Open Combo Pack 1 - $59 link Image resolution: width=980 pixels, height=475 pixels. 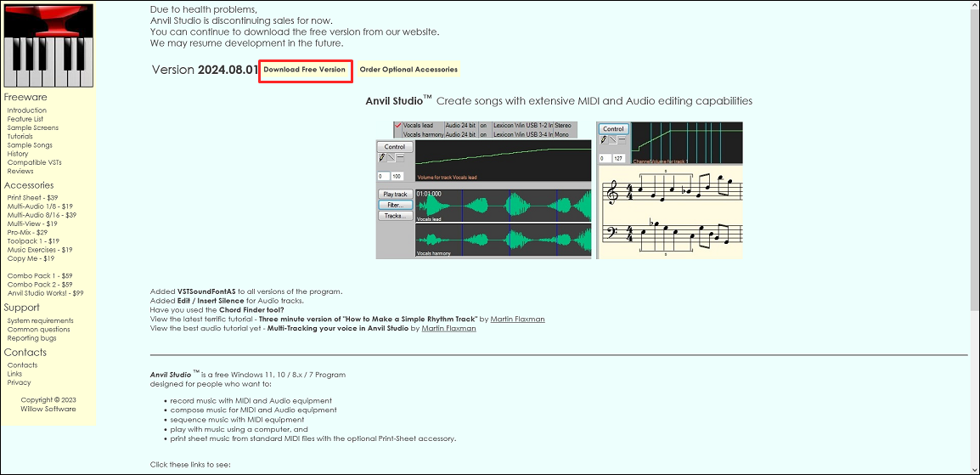coord(40,275)
